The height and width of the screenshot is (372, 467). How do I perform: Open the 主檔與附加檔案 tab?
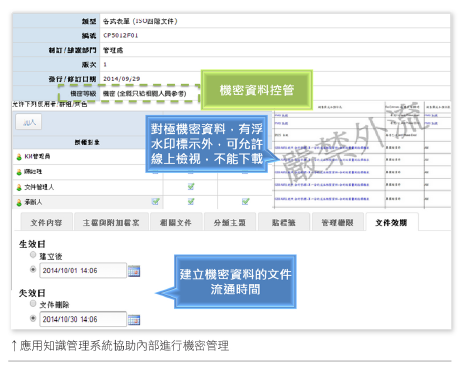tap(111, 222)
